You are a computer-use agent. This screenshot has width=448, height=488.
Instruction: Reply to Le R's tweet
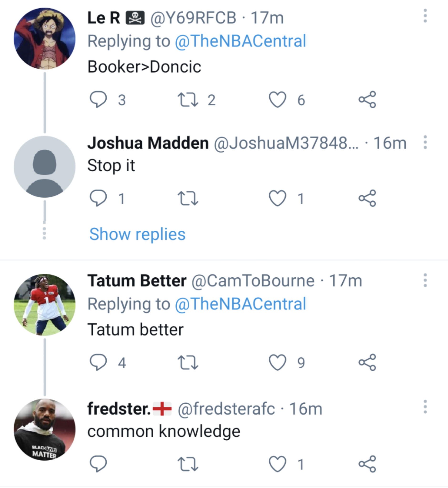tap(98, 100)
